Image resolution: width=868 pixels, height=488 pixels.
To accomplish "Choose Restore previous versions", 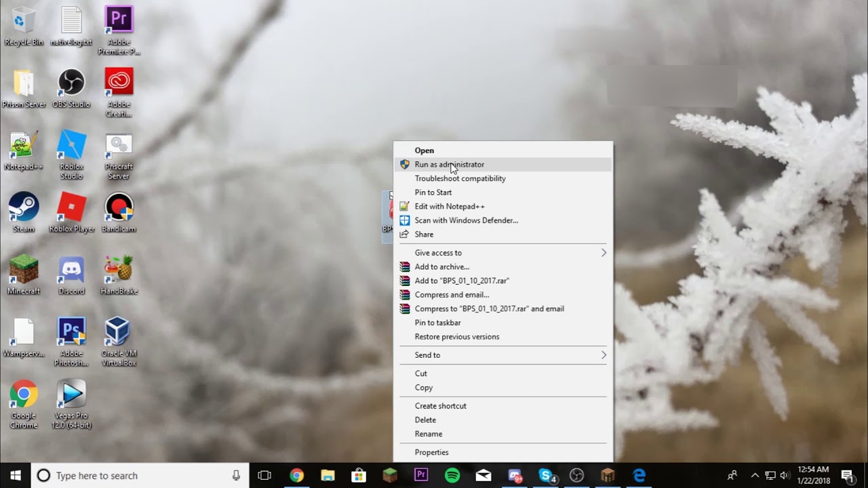I will click(502, 337).
